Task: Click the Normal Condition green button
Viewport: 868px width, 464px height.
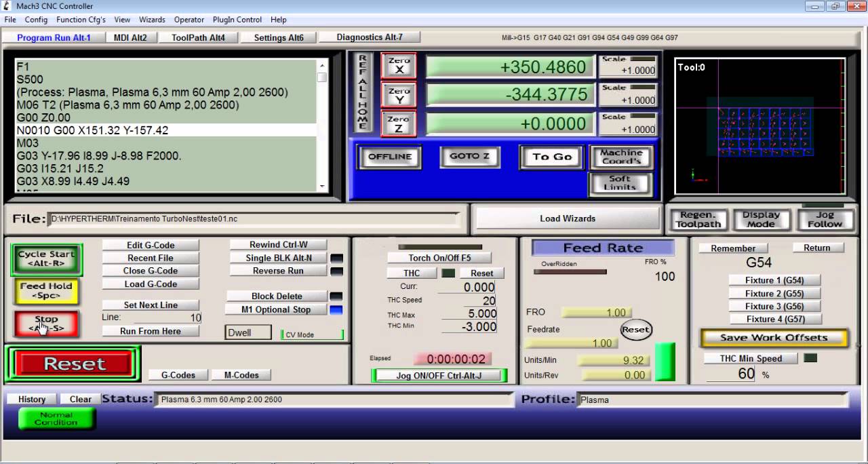Action: (x=56, y=419)
